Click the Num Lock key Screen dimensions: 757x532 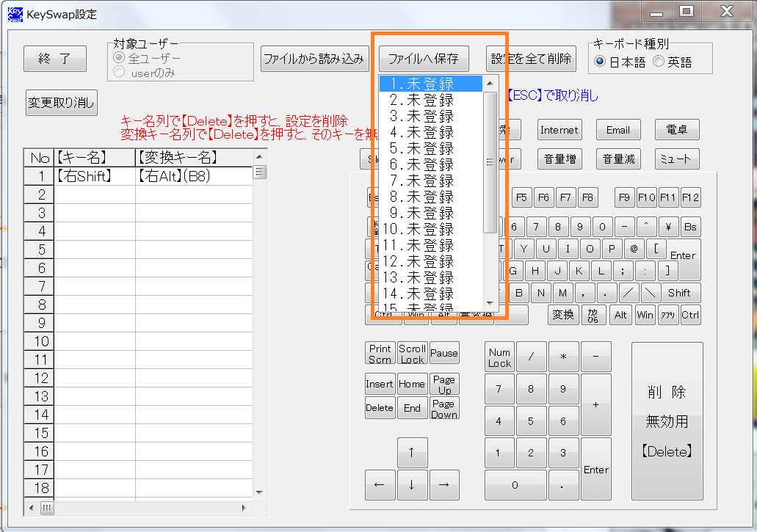click(499, 357)
